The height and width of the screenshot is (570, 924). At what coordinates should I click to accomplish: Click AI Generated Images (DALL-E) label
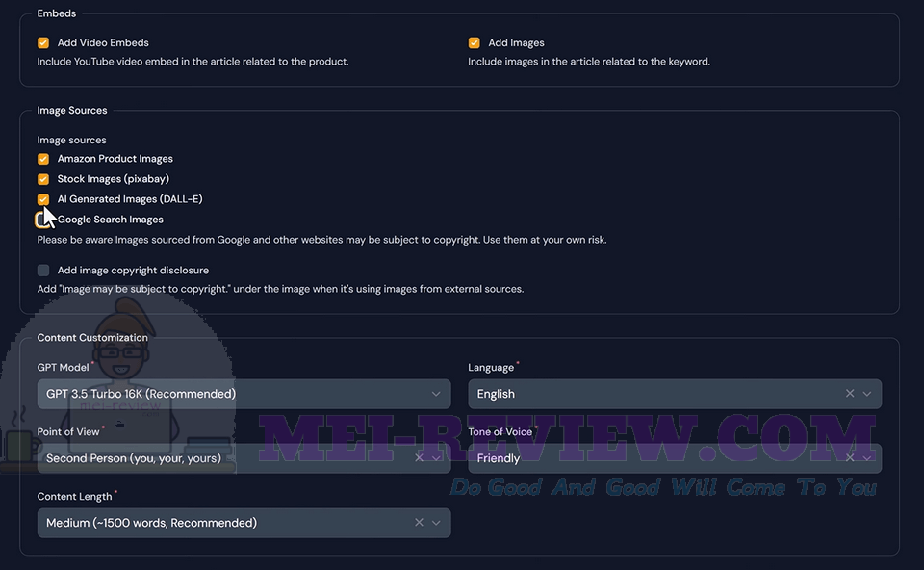tap(130, 199)
